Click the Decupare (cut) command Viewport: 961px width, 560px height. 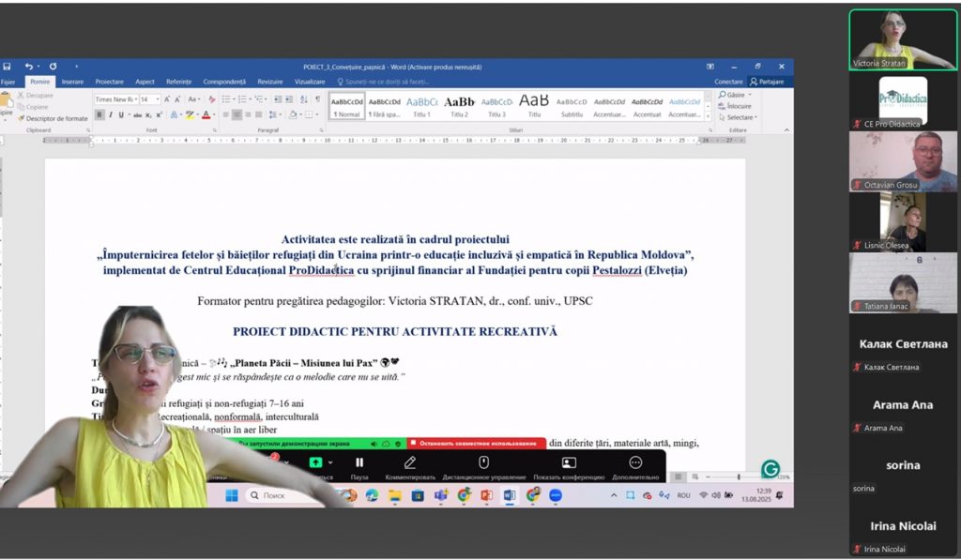36,95
